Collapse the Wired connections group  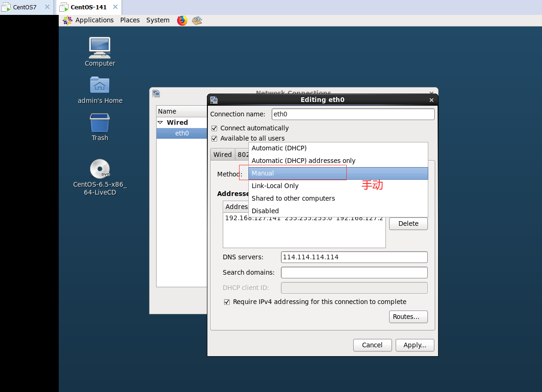click(160, 122)
